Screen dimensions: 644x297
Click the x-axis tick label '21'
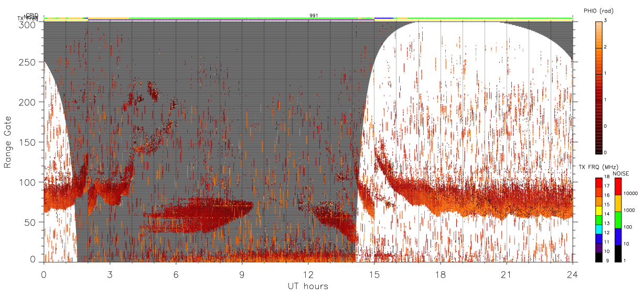(506, 274)
